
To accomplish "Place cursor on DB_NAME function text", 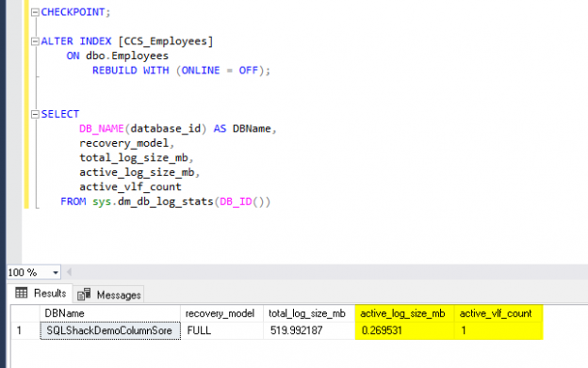I will tap(101, 129).
